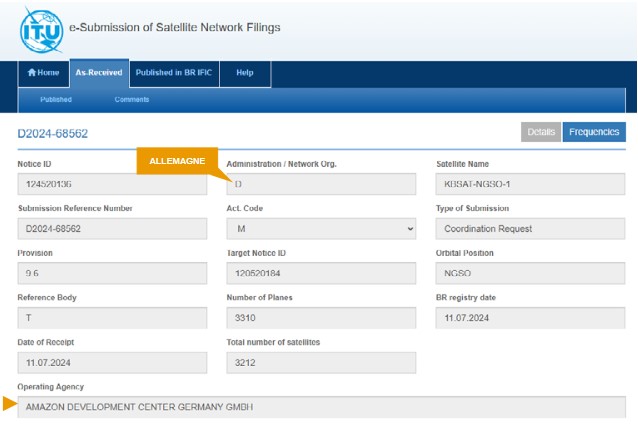
Task: Click the Administration / Network Org. field
Action: pyautogui.click(x=321, y=184)
